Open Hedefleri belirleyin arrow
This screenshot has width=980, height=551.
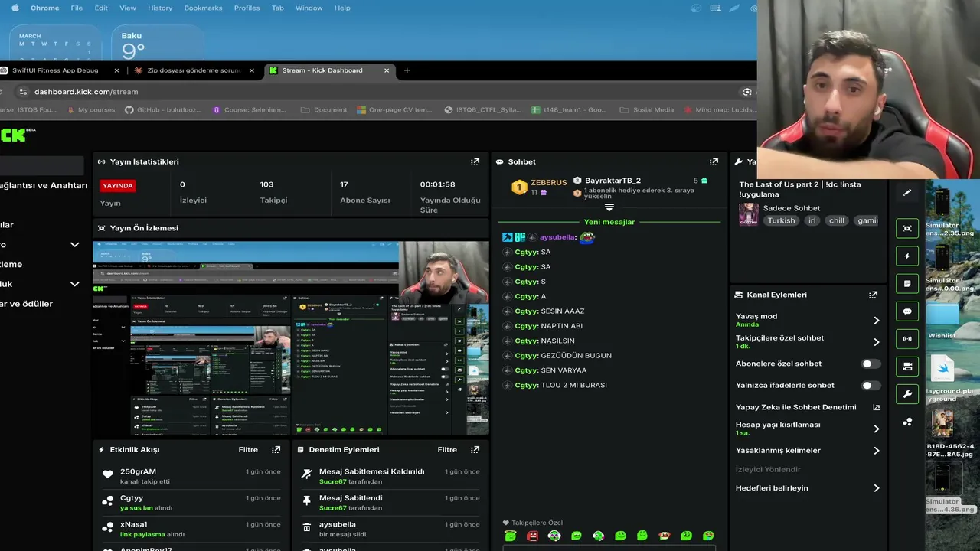pos(877,488)
